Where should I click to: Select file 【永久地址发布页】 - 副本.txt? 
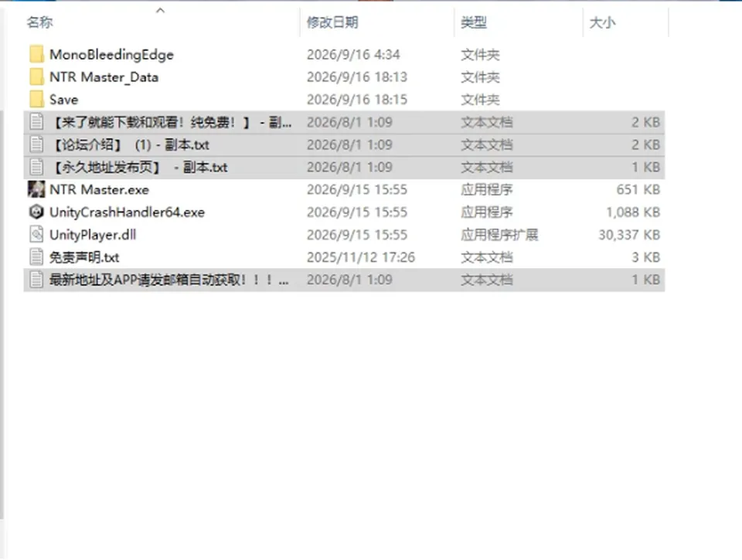139,167
